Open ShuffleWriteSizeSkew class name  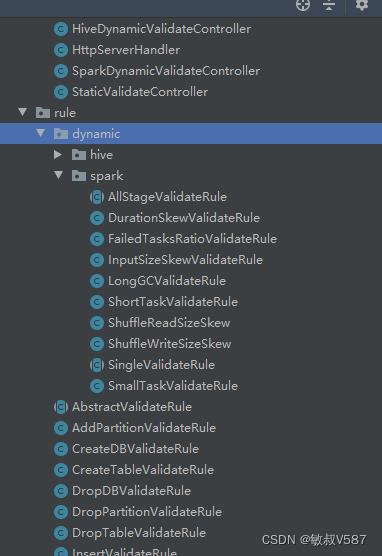(170, 344)
